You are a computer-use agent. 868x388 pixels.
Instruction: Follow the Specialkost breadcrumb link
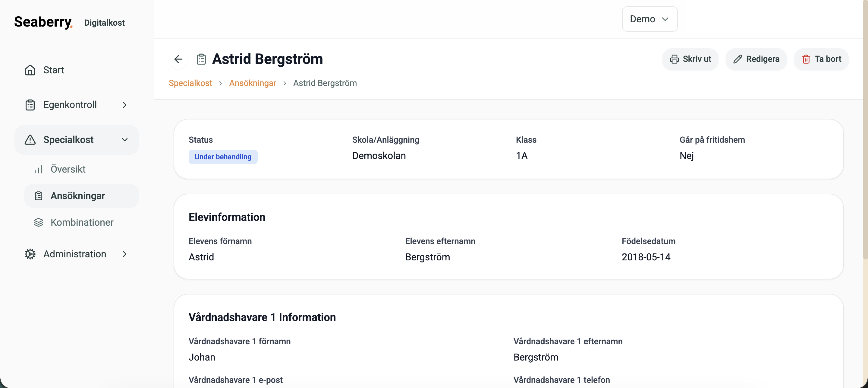190,83
